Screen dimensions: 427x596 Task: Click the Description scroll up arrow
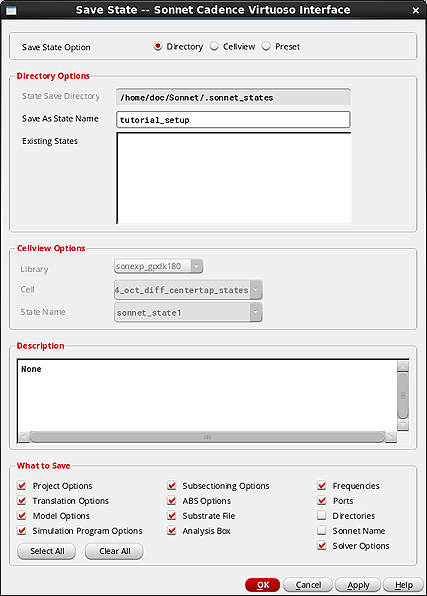pyautogui.click(x=403, y=366)
